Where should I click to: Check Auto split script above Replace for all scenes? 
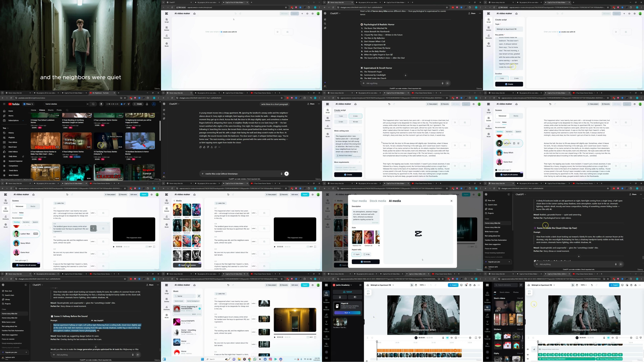click(13, 260)
